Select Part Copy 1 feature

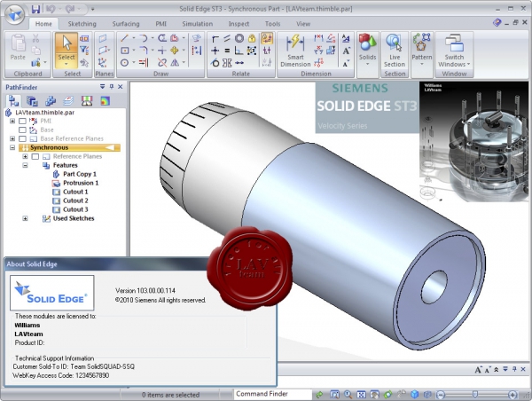click(x=80, y=174)
